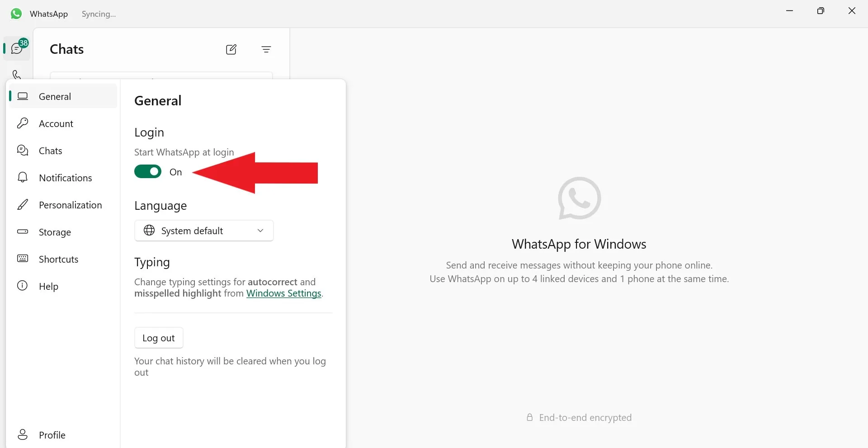Click the Log out button

(159, 337)
